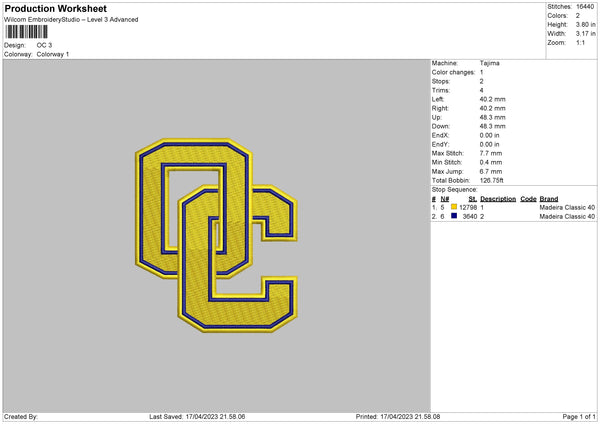600x424 pixels.
Task: Click stitch count '12798' in row 1
Action: (x=468, y=207)
